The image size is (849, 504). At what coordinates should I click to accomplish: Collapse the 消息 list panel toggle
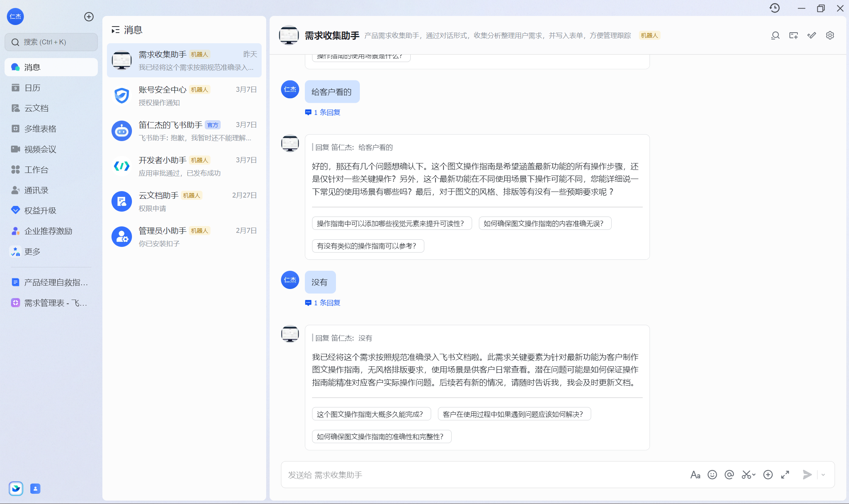tap(115, 30)
